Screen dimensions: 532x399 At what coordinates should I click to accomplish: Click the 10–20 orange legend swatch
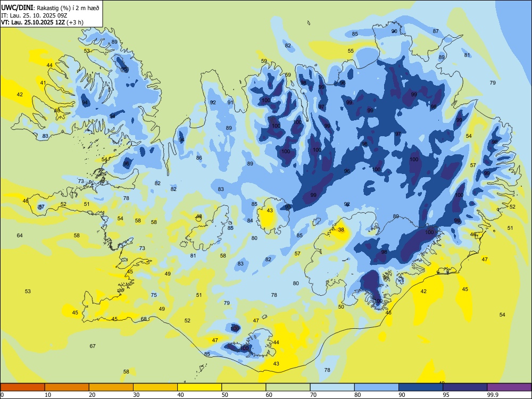[x=67, y=387]
